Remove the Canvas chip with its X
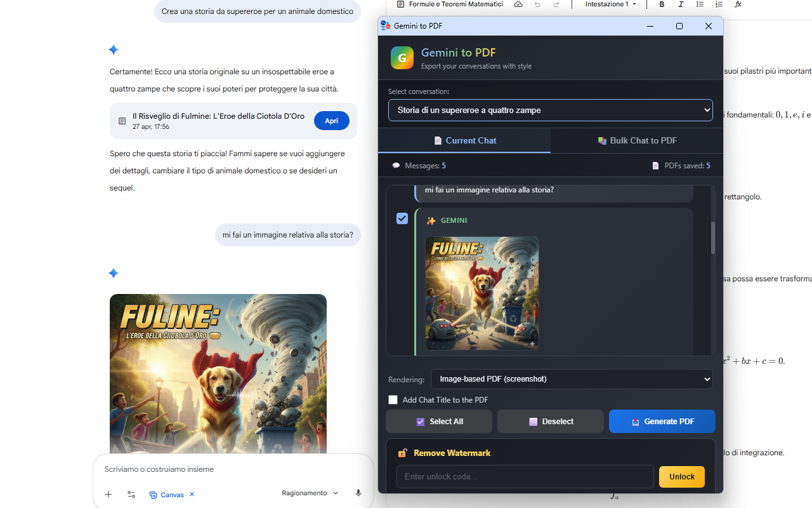Screen dimensions: 812x508 click(x=192, y=494)
